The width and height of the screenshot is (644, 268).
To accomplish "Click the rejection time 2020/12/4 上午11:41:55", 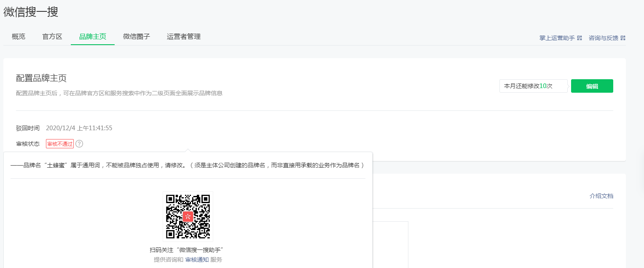I will [79, 128].
